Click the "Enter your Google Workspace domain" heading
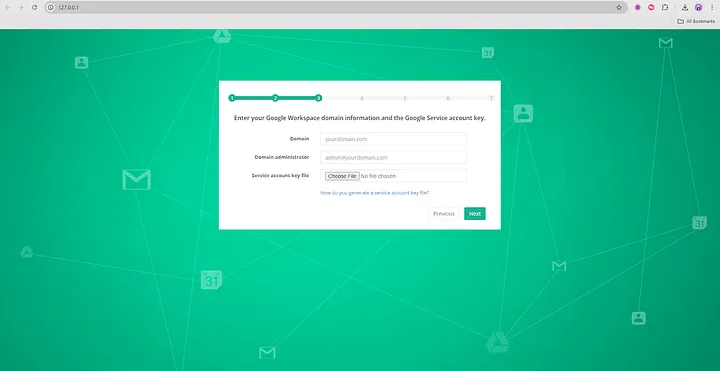Viewport: 720px width, 371px height. 360,118
